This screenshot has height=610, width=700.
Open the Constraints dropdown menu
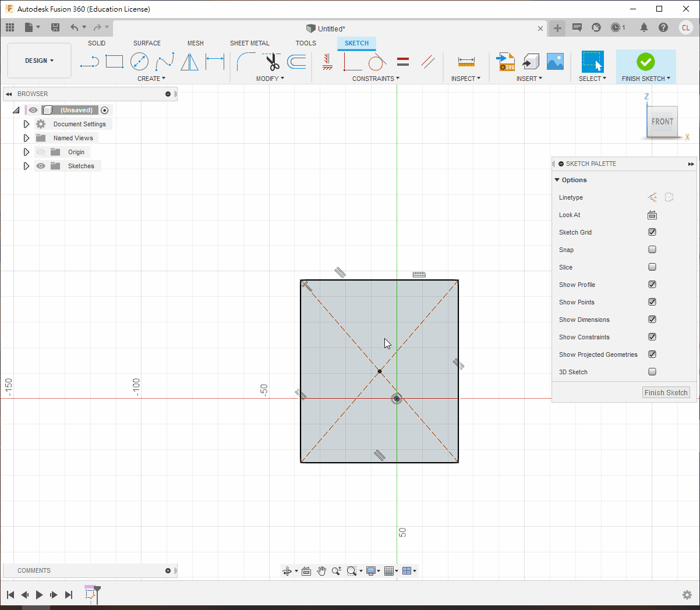[376, 79]
